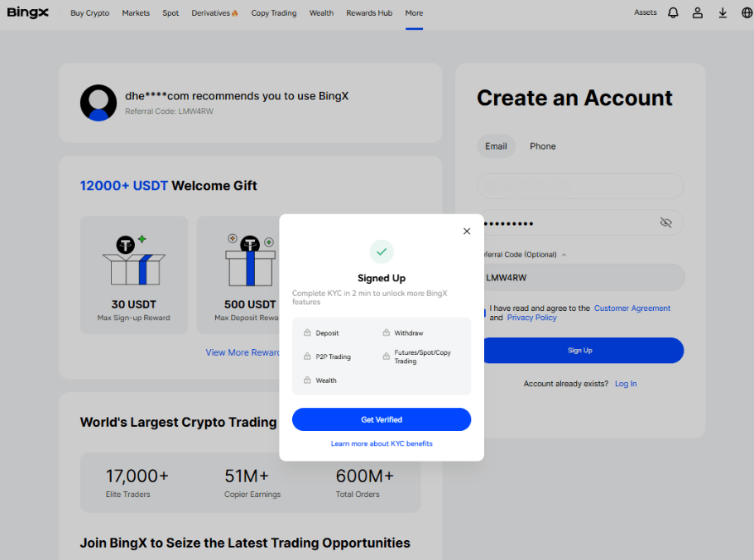This screenshot has height=560, width=754.
Task: Collapse the Referral Code optional section
Action: tap(564, 255)
